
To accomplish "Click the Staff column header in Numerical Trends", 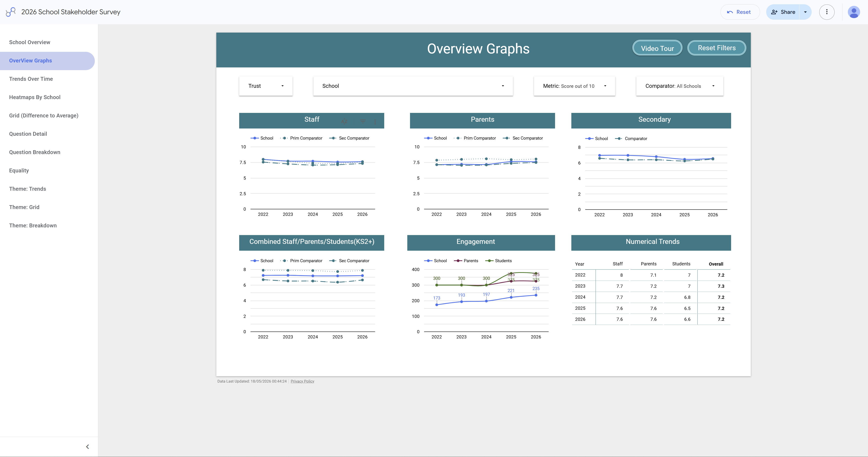I will (618, 264).
